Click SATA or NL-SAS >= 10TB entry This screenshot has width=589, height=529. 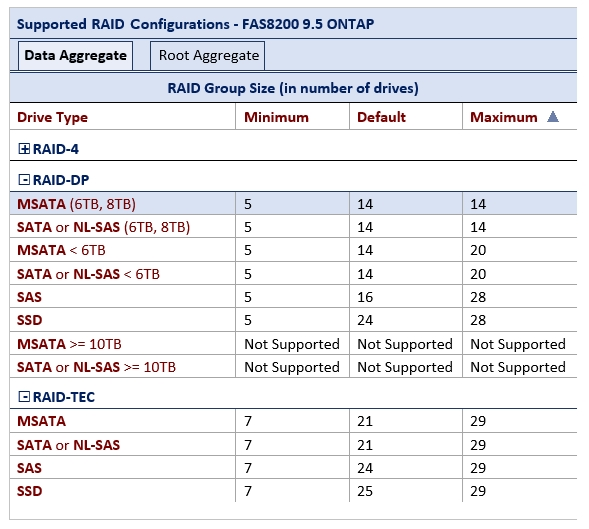96,367
